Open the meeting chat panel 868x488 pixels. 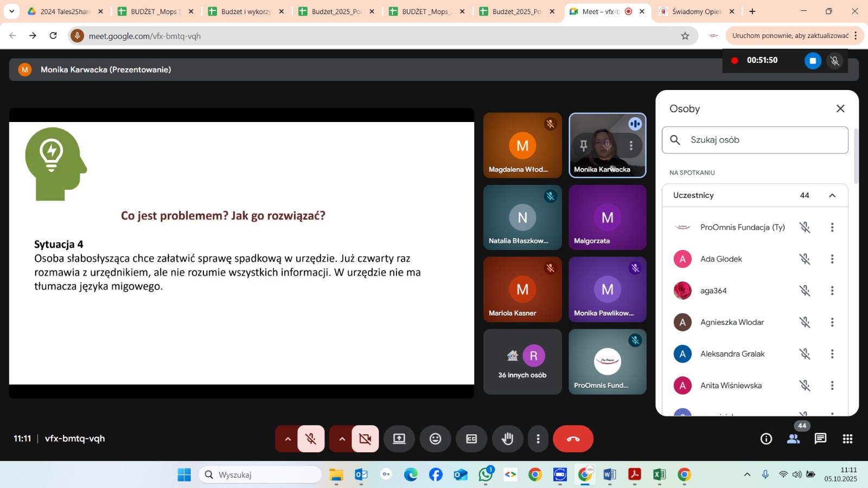tap(820, 439)
